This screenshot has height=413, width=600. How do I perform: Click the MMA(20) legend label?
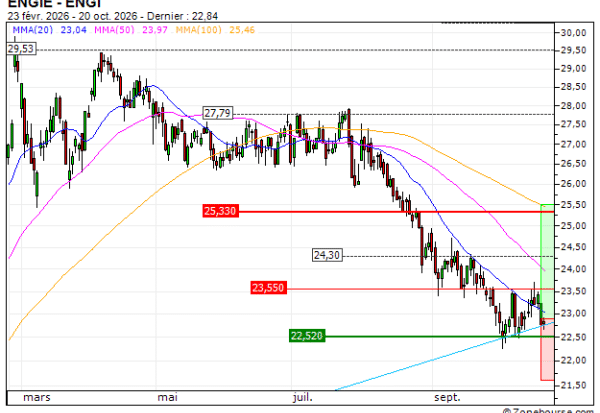[33, 30]
